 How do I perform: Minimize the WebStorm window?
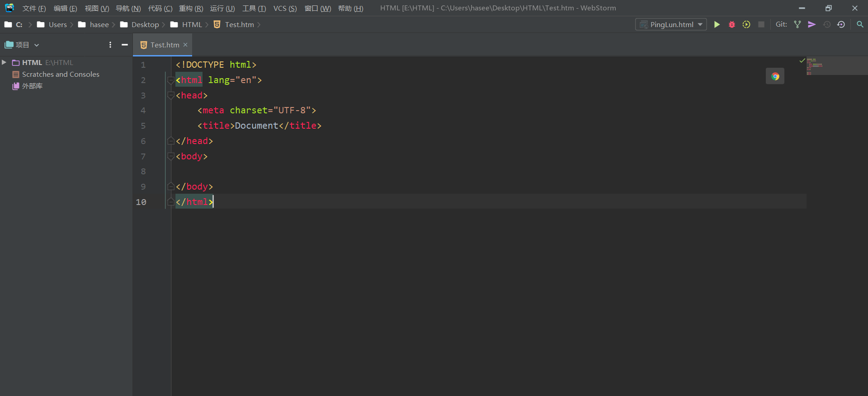(x=802, y=8)
